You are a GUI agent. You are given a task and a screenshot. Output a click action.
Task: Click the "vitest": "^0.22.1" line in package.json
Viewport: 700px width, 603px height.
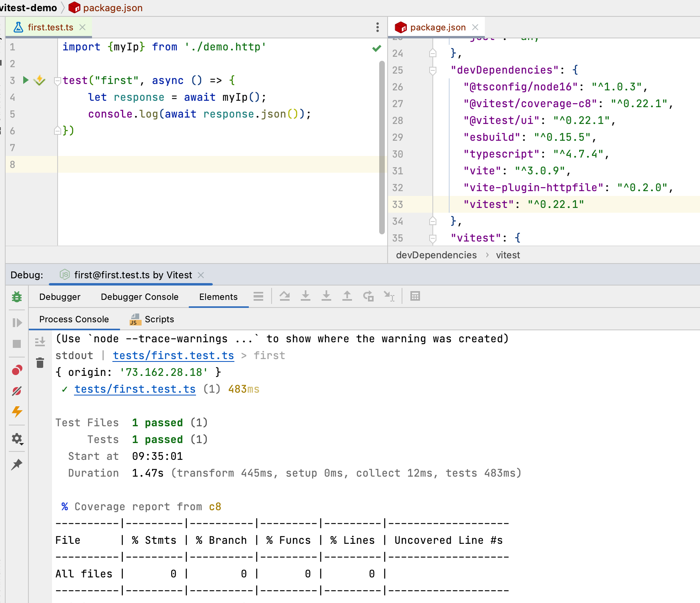pyautogui.click(x=524, y=204)
